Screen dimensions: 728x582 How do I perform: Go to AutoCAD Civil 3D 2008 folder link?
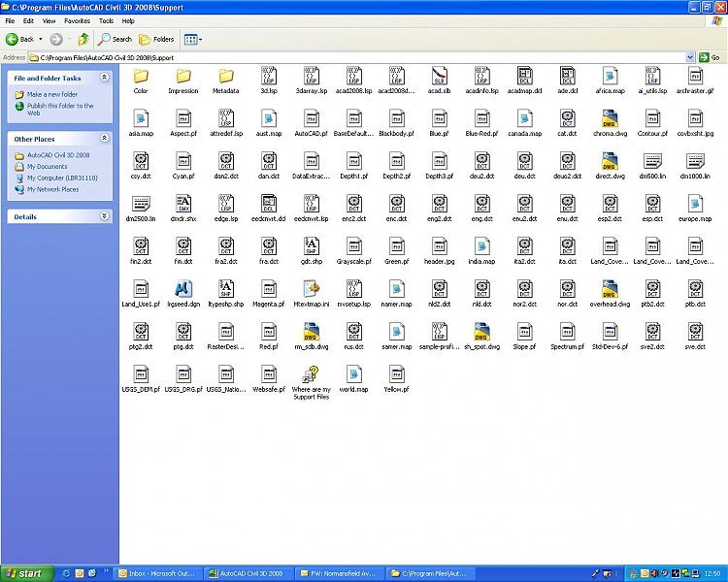(x=58, y=155)
